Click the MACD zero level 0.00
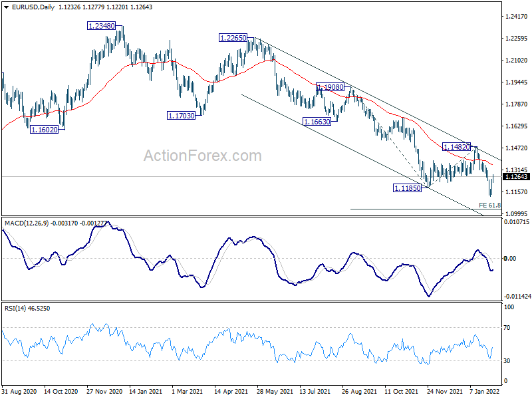The height and width of the screenshot is (399, 532). coord(510,259)
